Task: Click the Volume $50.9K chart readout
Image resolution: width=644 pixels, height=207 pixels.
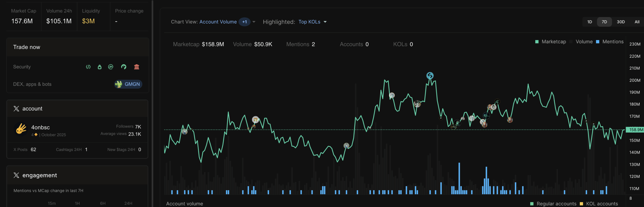Action: tap(253, 44)
